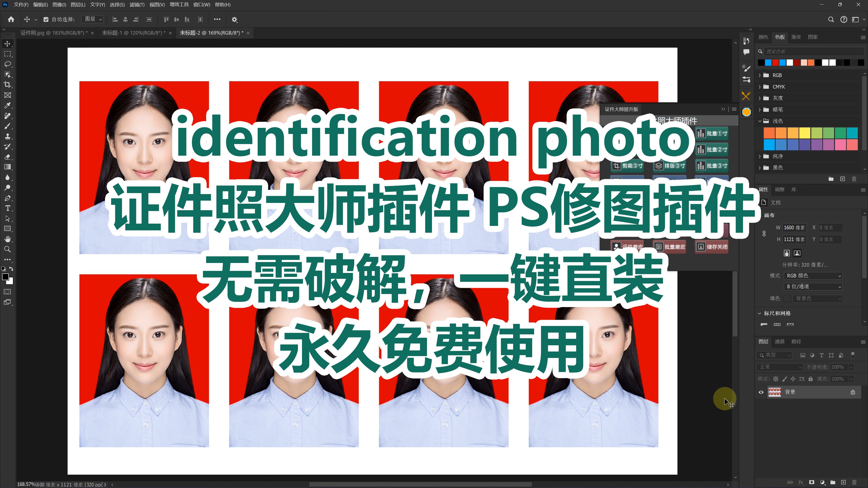The height and width of the screenshot is (488, 868).
Task: Collapse the 浅色 swatch folder
Action: pyautogui.click(x=759, y=121)
